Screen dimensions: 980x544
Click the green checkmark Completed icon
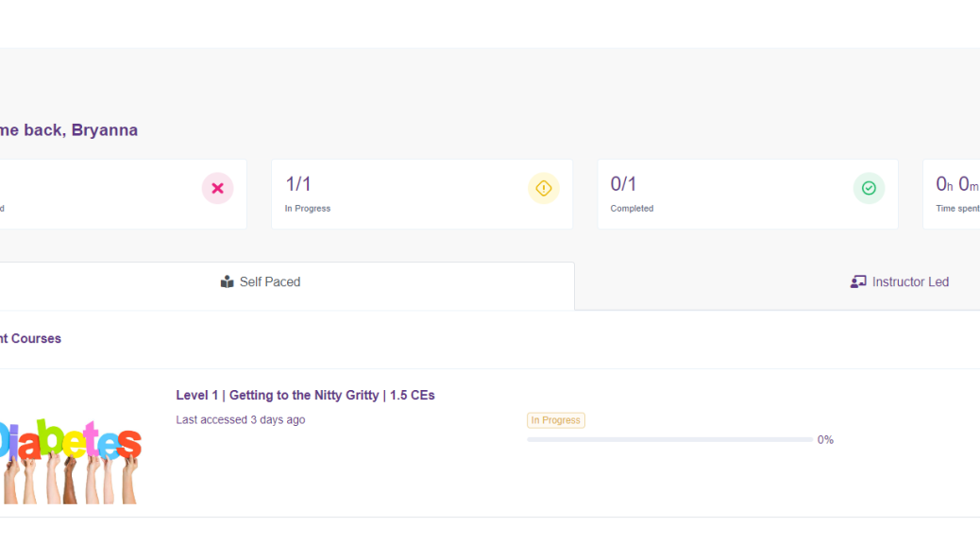click(869, 188)
